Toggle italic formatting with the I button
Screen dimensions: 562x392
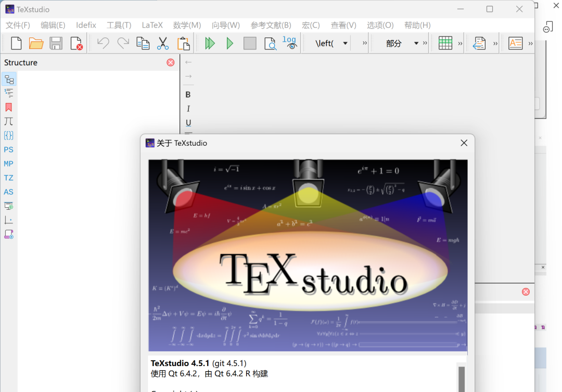click(x=188, y=108)
